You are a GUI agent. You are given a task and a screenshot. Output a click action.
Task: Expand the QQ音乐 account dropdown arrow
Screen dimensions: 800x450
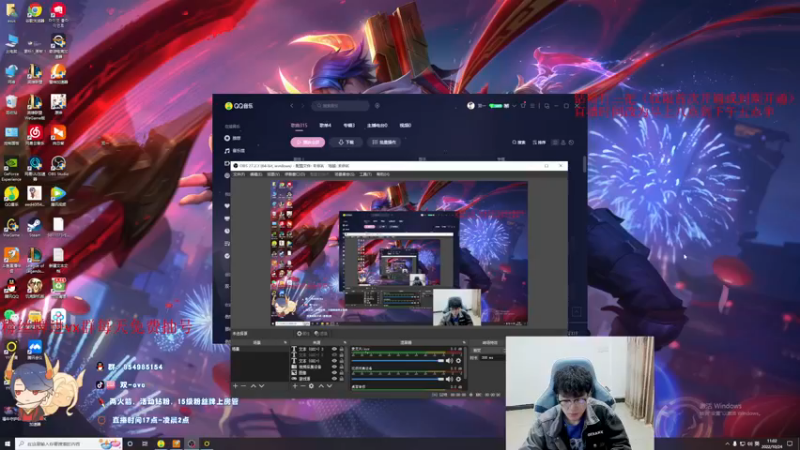coord(514,106)
